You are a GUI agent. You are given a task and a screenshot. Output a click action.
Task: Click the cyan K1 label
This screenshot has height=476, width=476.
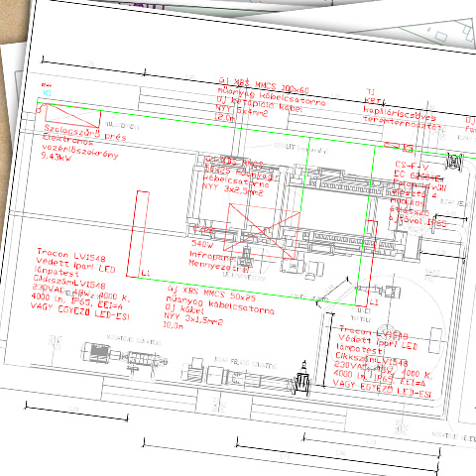48,93
